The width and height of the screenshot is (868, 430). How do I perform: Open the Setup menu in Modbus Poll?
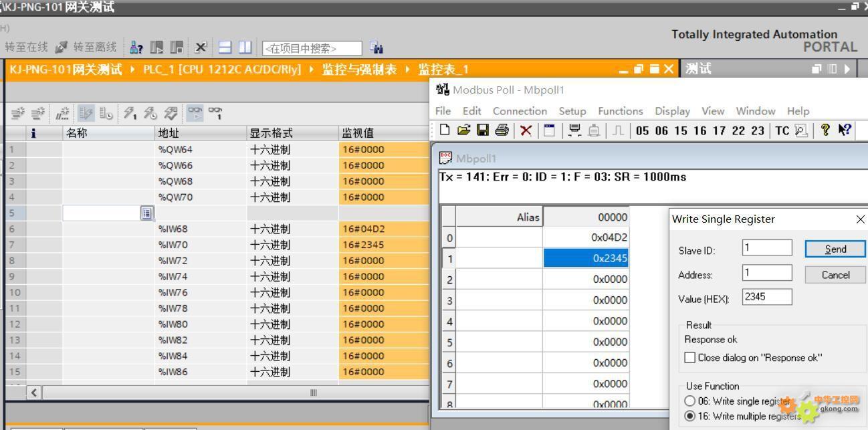coord(572,111)
